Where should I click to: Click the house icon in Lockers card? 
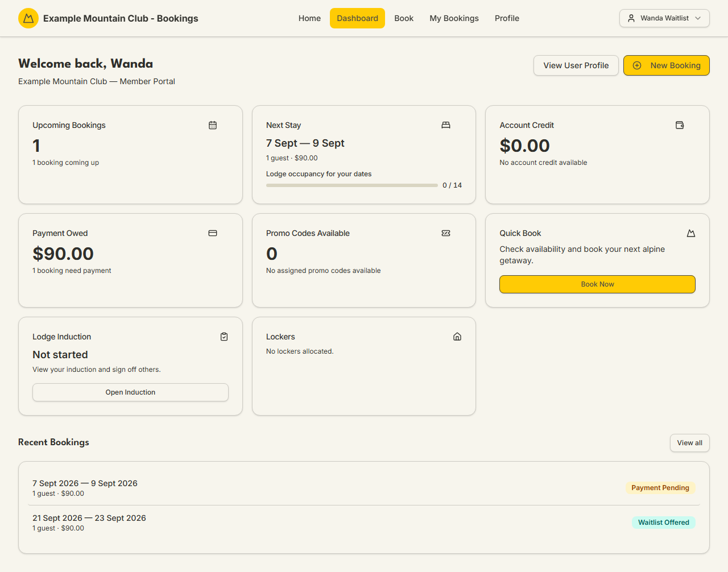click(457, 337)
